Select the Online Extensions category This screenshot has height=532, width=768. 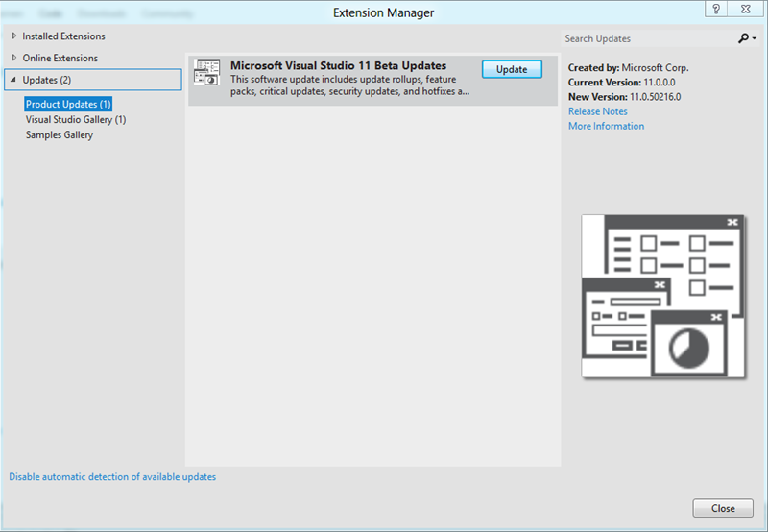coord(60,59)
